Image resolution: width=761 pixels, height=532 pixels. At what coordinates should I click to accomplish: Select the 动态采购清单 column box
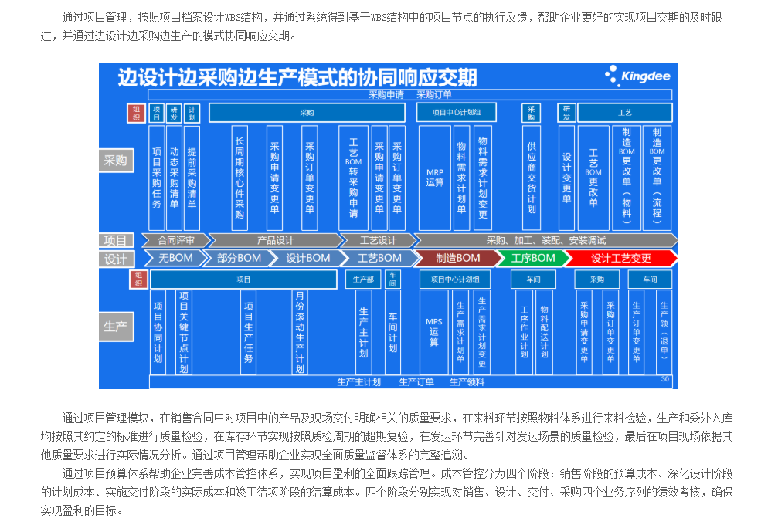(x=175, y=178)
